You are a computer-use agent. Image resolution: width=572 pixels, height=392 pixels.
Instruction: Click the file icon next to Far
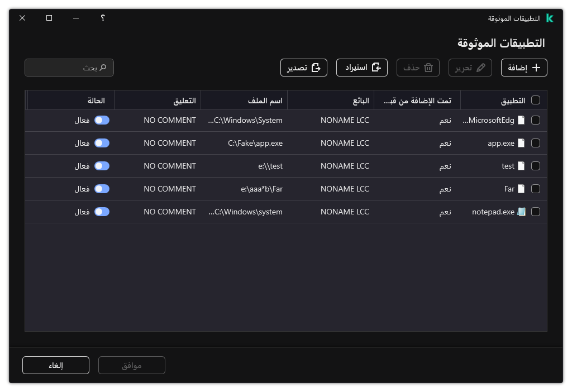[x=521, y=189]
